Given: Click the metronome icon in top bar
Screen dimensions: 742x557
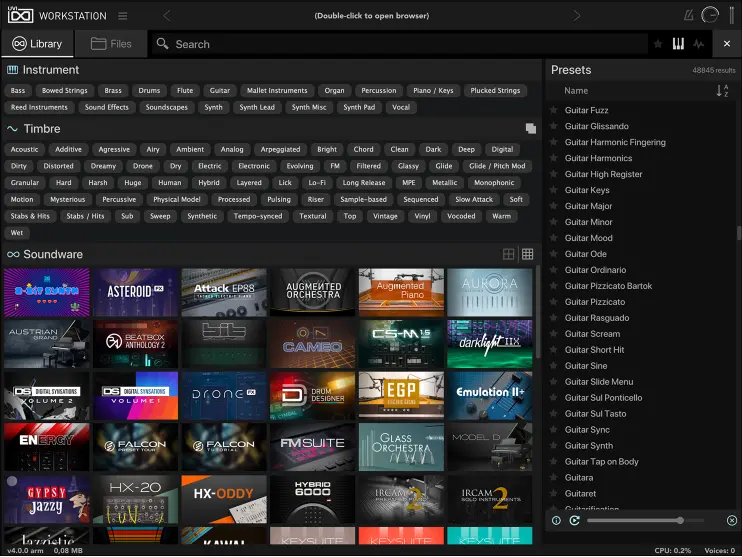Looking at the screenshot, I should coord(688,16).
